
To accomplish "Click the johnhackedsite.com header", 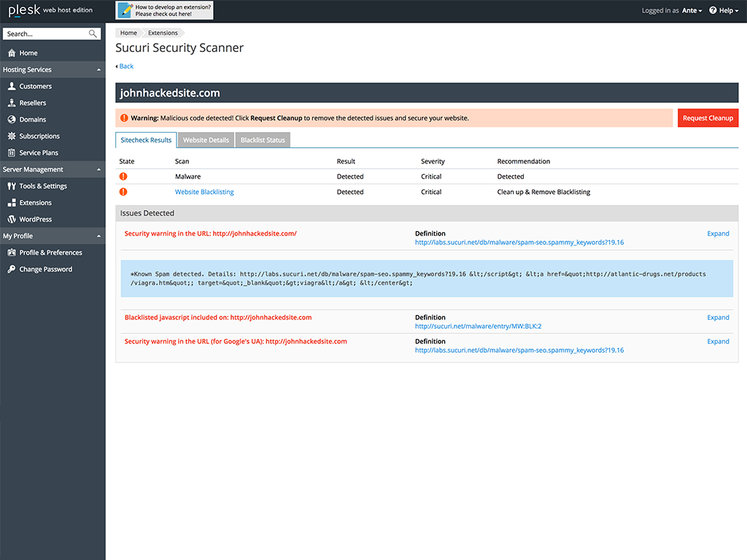I will tap(427, 93).
